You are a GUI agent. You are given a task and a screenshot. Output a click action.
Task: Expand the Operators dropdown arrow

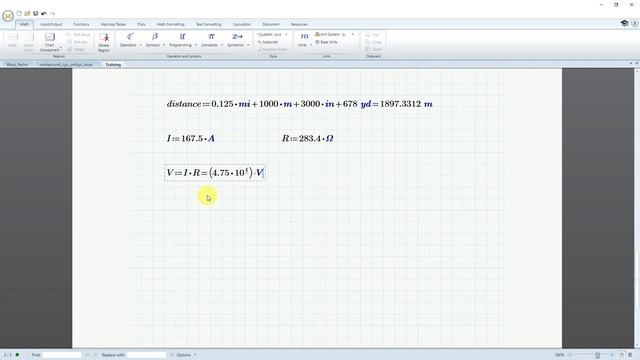tap(140, 45)
